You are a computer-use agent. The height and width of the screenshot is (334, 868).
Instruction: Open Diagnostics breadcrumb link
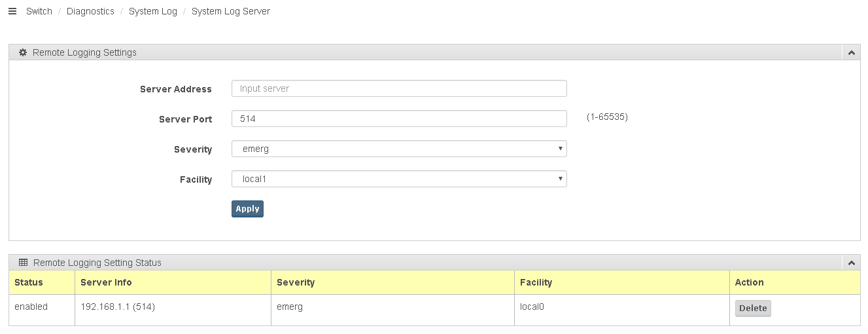(90, 11)
